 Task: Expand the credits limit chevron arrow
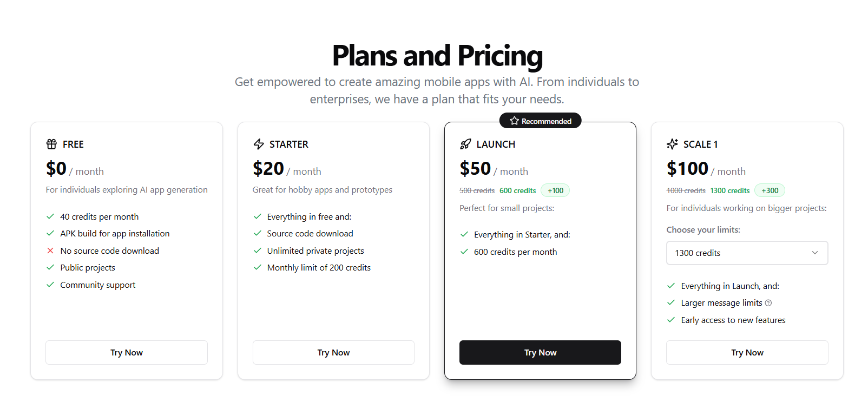click(815, 253)
